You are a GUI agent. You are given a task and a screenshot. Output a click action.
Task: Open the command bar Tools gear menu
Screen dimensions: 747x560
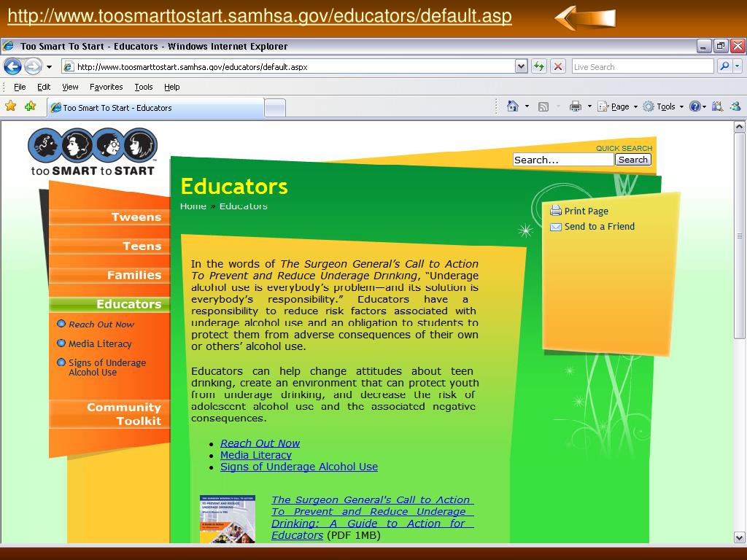tap(663, 106)
